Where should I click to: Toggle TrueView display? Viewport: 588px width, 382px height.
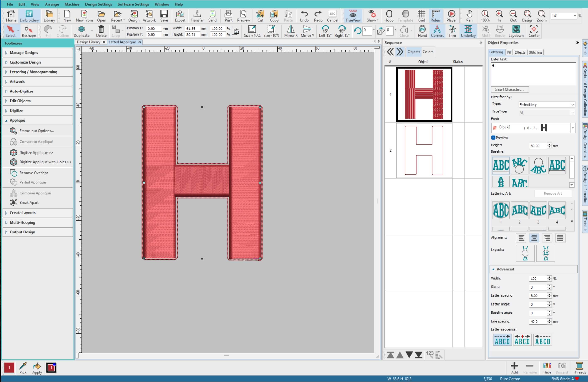[353, 16]
